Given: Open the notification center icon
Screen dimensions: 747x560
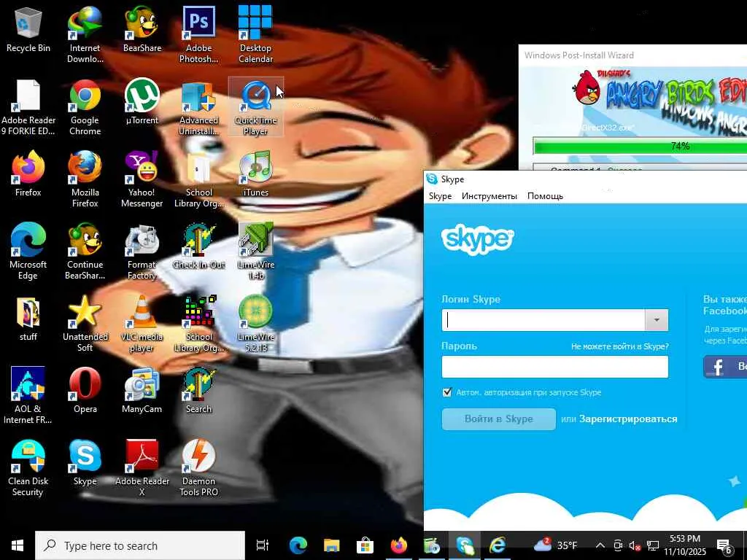Looking at the screenshot, I should (724, 545).
